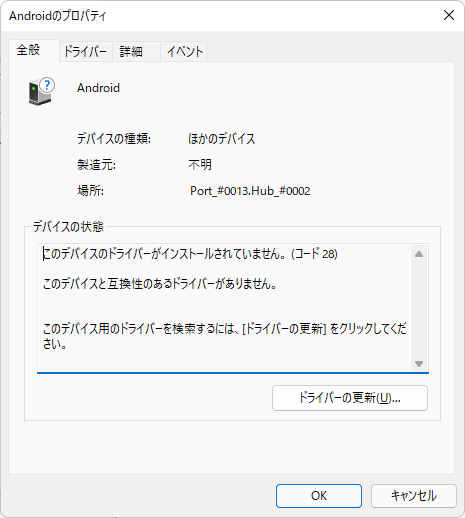
Task: Click the ほかのデバイス value
Action: [222, 139]
